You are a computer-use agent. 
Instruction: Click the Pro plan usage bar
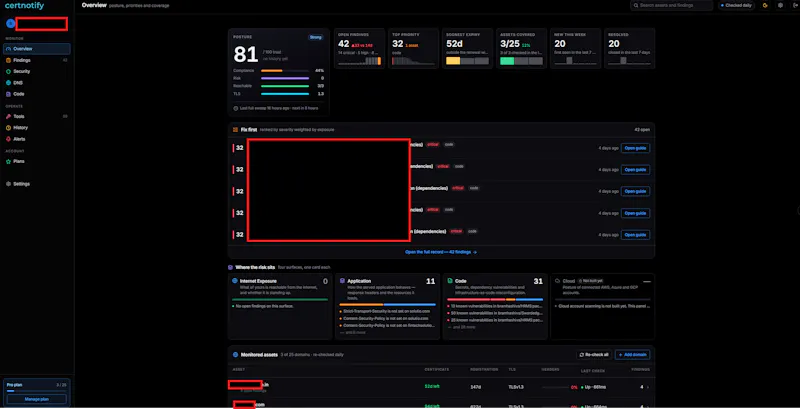[37, 391]
